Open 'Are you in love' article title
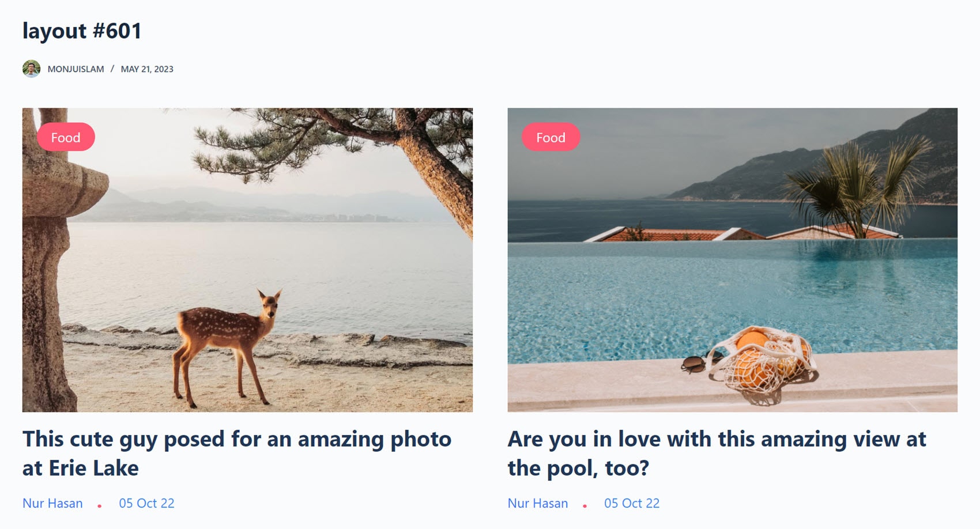Screen dimensions: 980x529 717,454
